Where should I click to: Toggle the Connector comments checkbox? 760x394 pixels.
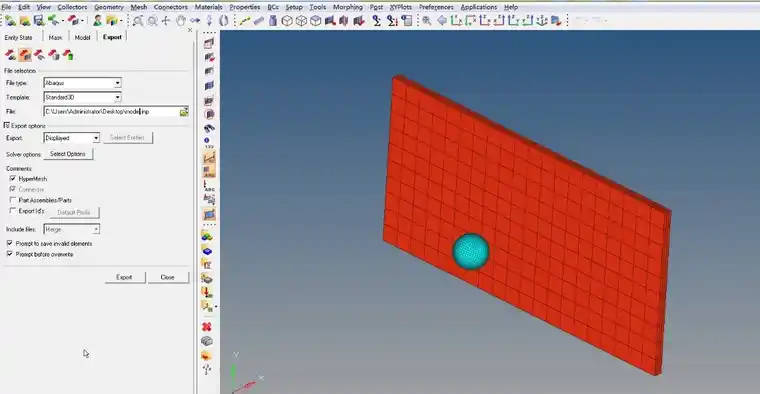point(13,189)
